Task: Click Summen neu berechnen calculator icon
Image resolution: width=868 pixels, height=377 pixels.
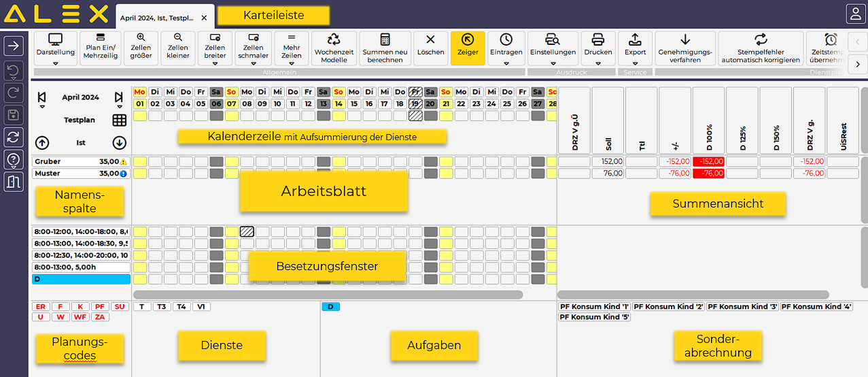Action: 385,40
